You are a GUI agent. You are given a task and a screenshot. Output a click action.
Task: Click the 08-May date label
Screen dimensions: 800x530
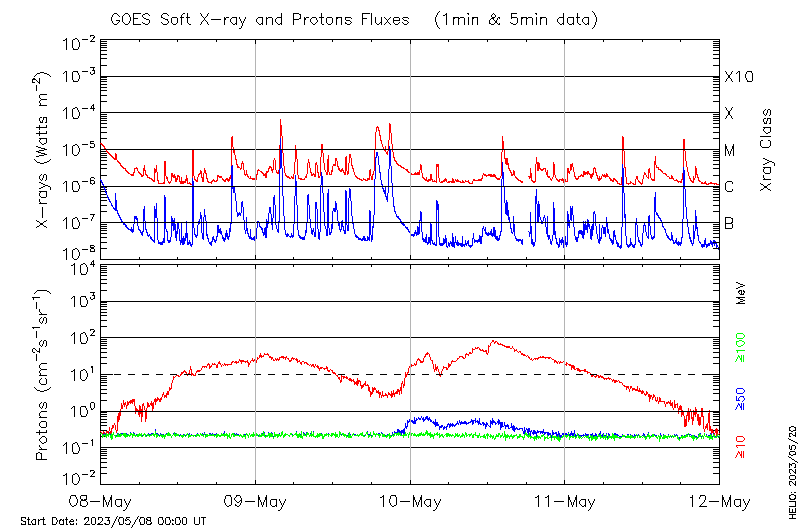point(100,500)
